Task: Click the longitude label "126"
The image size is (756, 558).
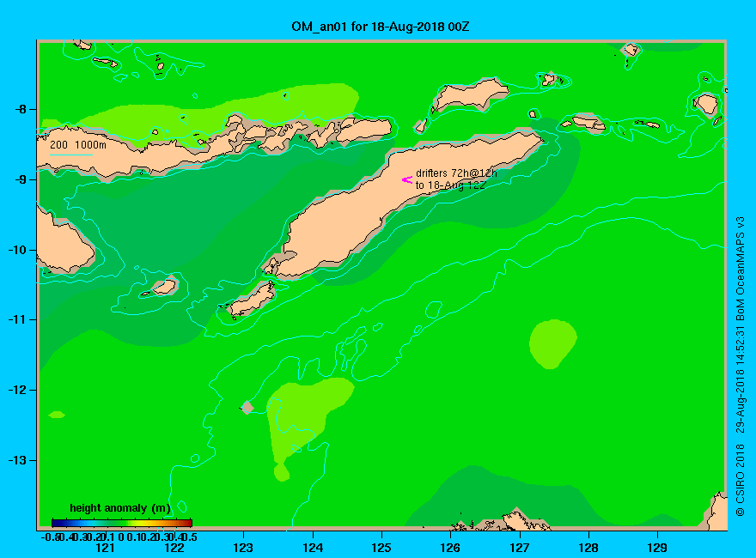Action: [450, 548]
